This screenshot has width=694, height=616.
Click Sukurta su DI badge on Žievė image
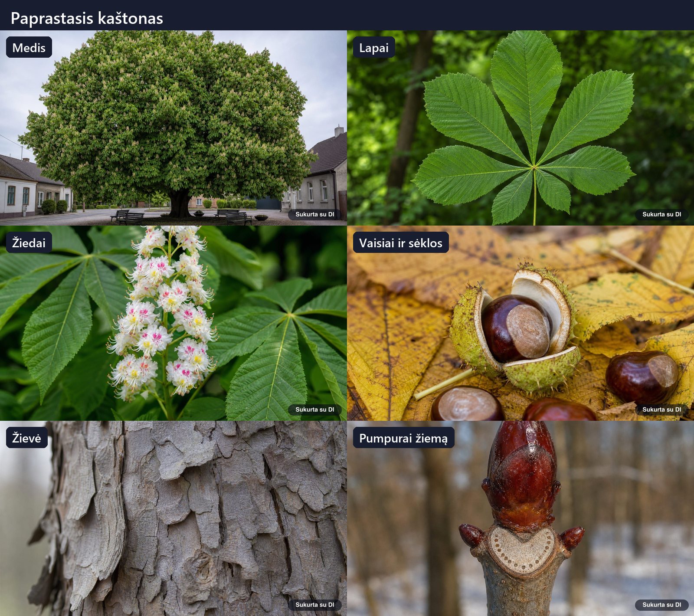click(315, 605)
